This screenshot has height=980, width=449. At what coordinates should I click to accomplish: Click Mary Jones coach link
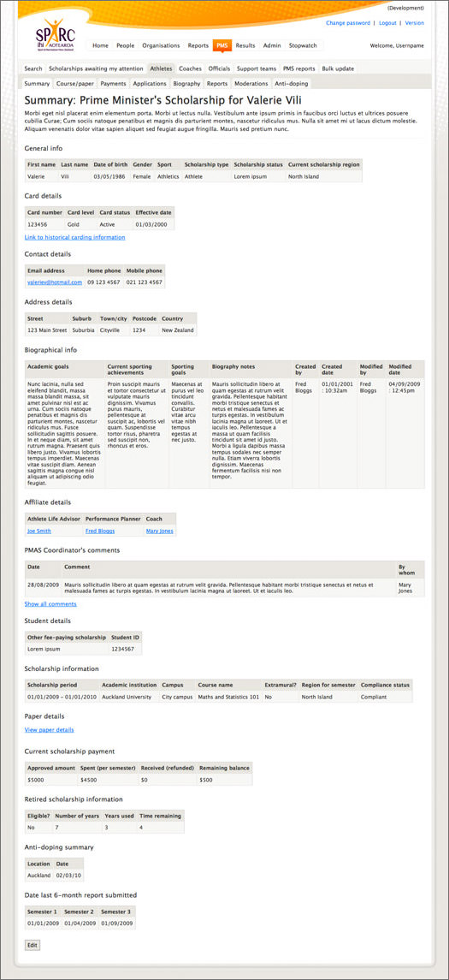coord(159,532)
